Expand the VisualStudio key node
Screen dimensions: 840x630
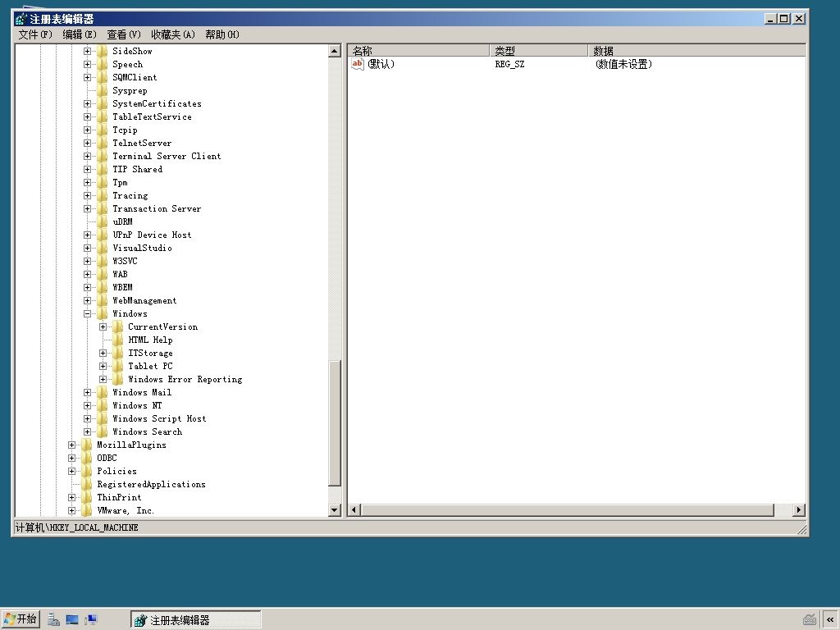[x=87, y=248]
